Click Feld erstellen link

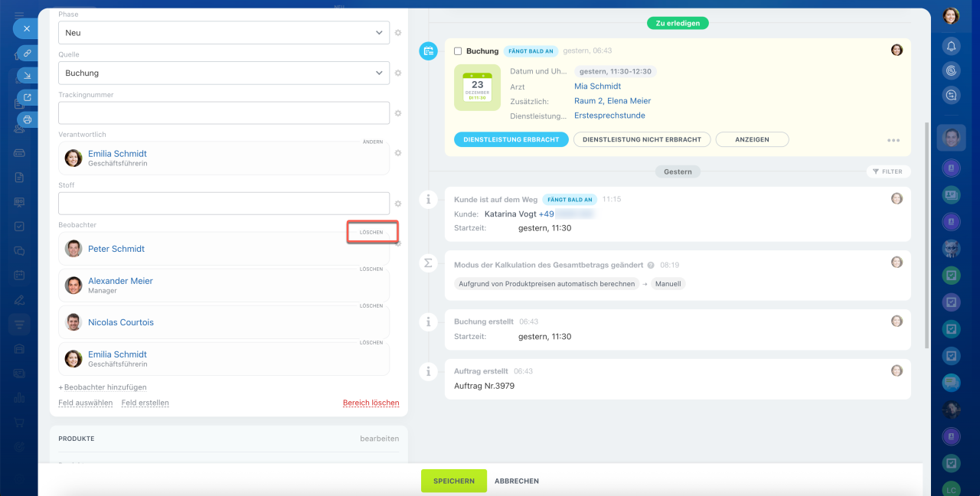[145, 403]
